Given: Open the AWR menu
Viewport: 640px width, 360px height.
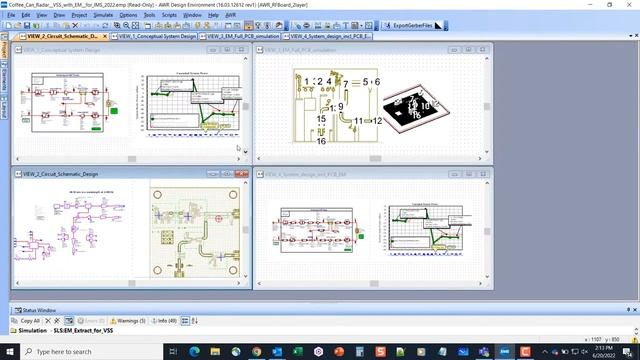Looking at the screenshot, I should [231, 15].
